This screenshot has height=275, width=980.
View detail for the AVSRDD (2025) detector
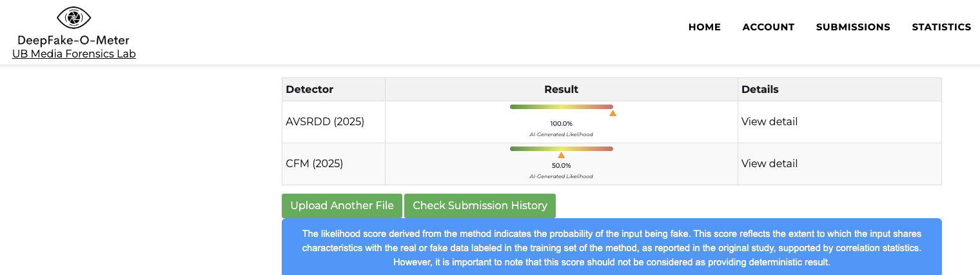(x=769, y=121)
